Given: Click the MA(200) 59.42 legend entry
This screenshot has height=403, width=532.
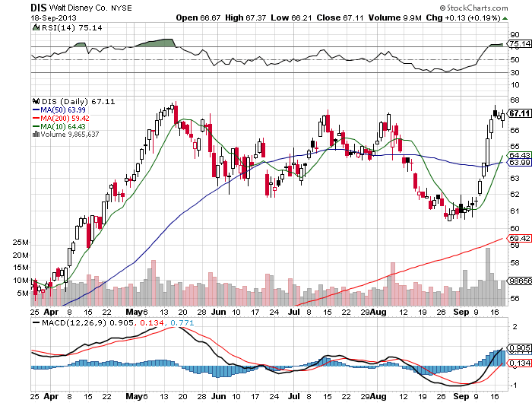Looking at the screenshot, I should 61,118.
